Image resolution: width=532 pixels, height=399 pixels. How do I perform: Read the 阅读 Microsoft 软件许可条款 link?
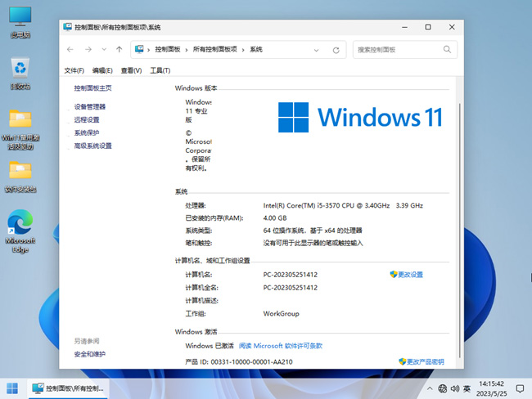(x=281, y=346)
